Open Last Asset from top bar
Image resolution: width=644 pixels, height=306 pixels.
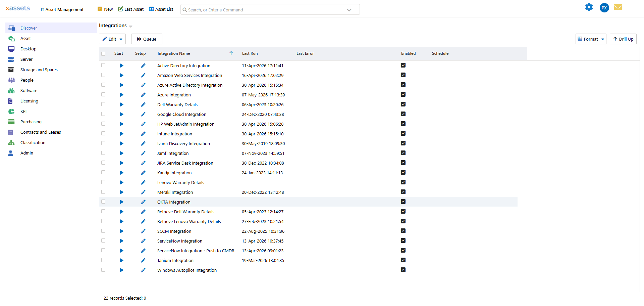click(x=131, y=9)
